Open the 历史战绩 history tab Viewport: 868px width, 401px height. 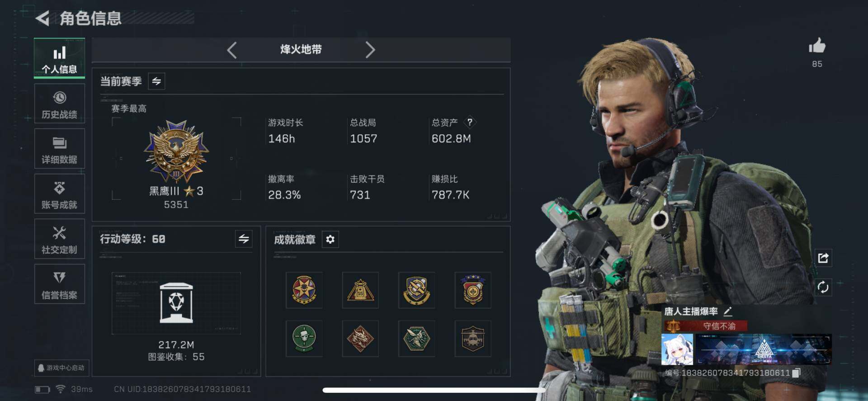pos(59,104)
